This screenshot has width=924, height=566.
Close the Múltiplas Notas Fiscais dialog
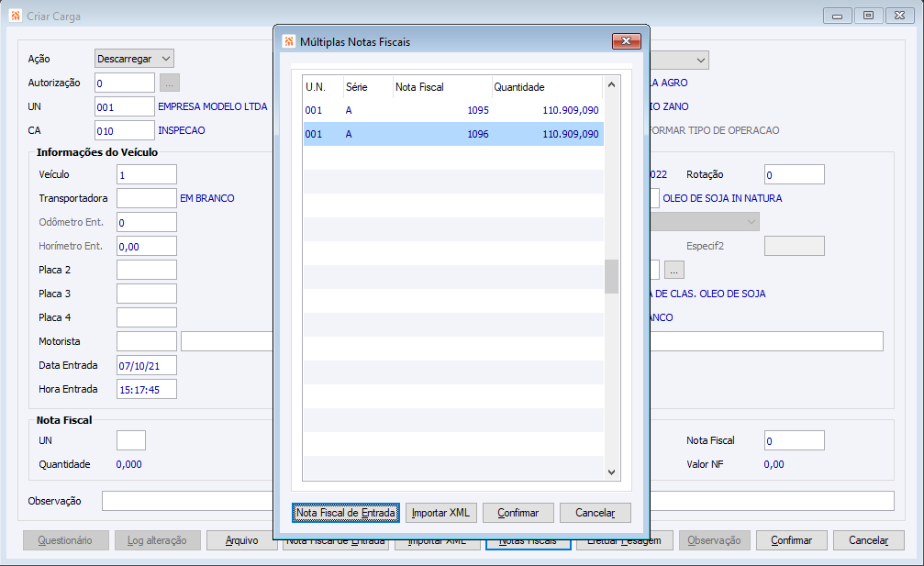pyautogui.click(x=627, y=40)
